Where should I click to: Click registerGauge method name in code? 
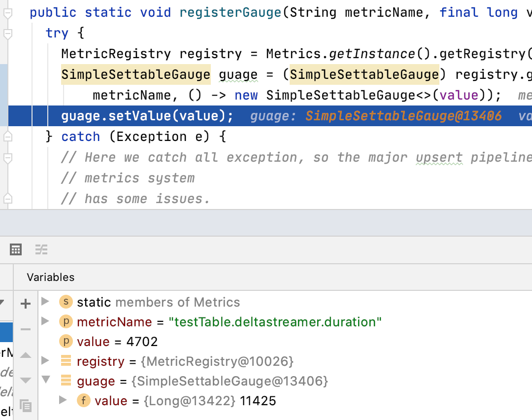[x=231, y=12]
